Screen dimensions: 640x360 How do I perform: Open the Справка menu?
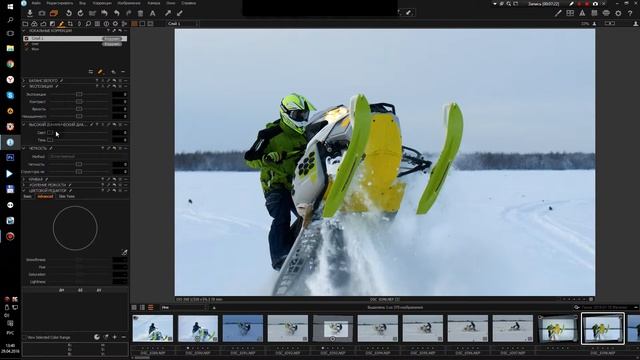[189, 3]
